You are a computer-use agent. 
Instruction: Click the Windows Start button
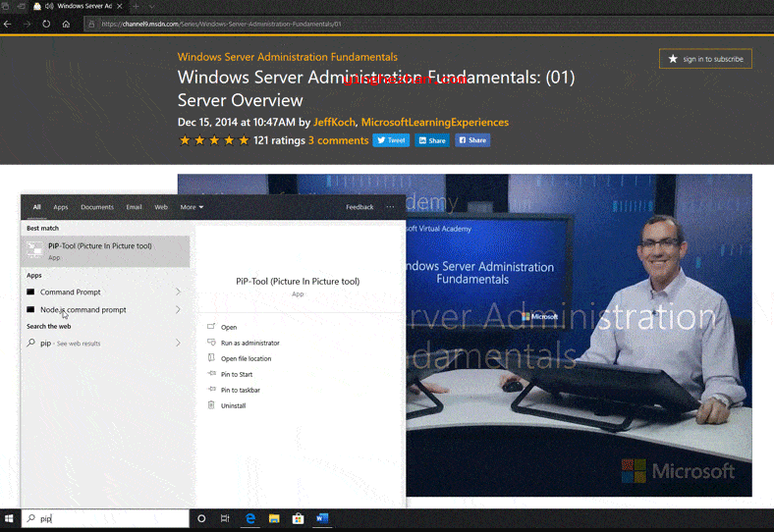(9, 518)
